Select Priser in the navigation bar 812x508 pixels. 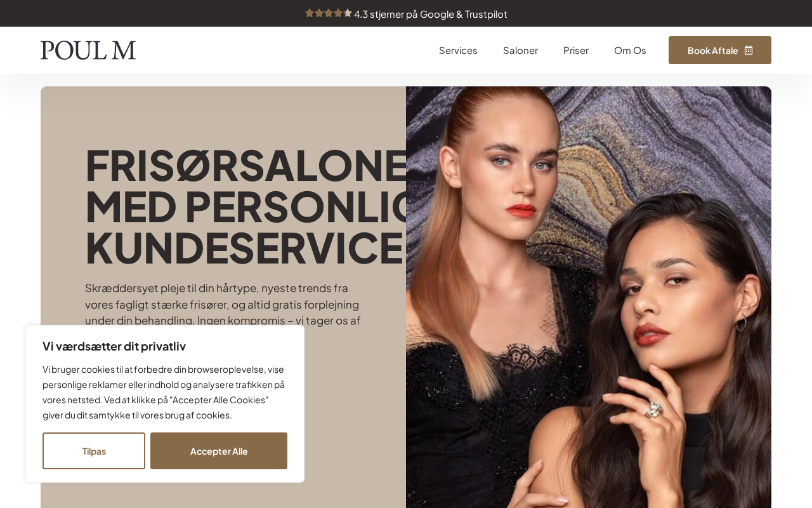point(576,50)
